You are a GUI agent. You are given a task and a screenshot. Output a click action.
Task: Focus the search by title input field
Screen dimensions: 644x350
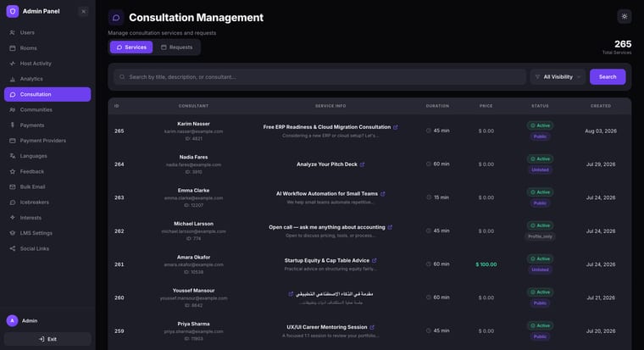tap(320, 77)
